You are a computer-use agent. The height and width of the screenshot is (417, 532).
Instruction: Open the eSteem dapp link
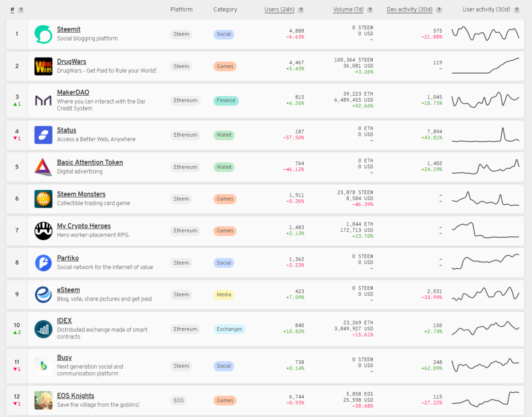tap(69, 290)
